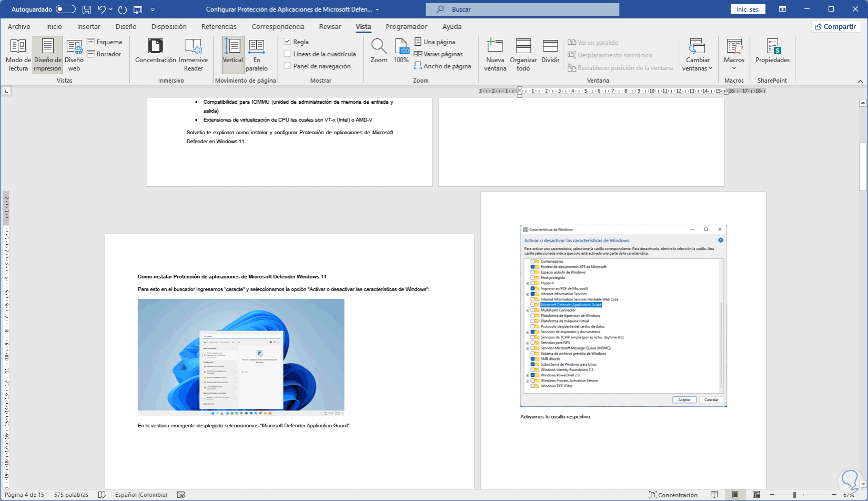Open the Macros dropdown arrow

(x=734, y=68)
